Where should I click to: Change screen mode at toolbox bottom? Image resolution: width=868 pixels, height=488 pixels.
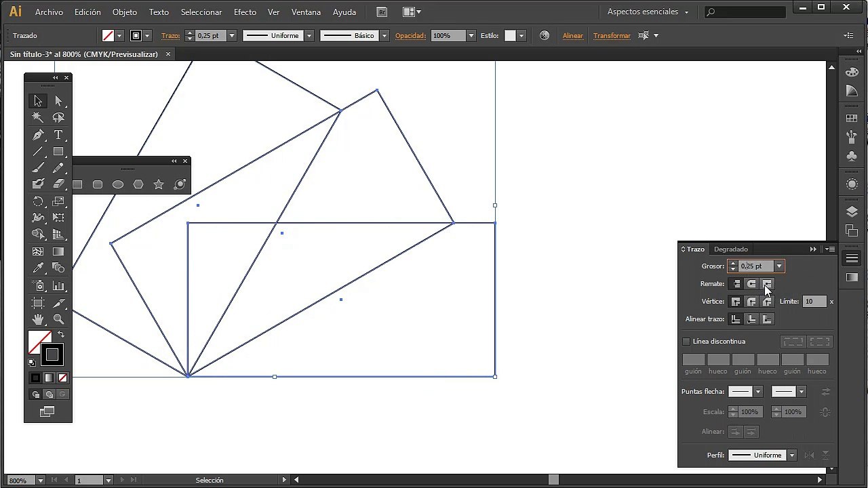coord(47,411)
